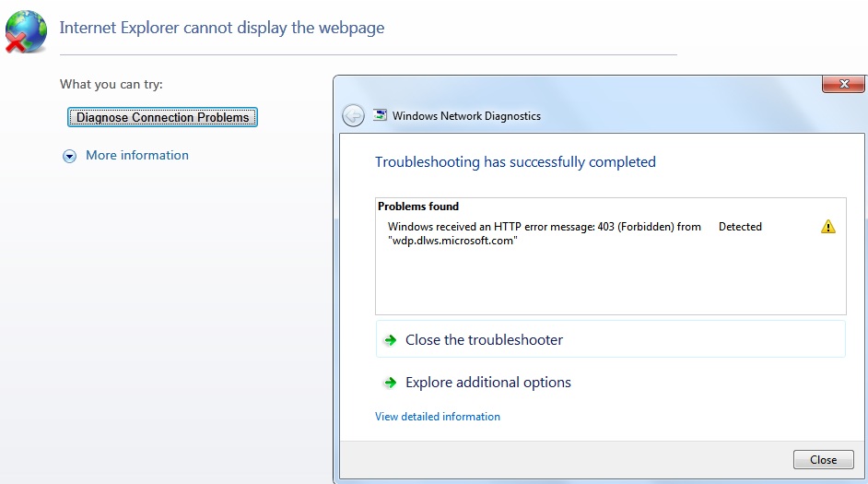This screenshot has width=868, height=484.
Task: Close the diagnostics window with red X
Action: tap(843, 84)
